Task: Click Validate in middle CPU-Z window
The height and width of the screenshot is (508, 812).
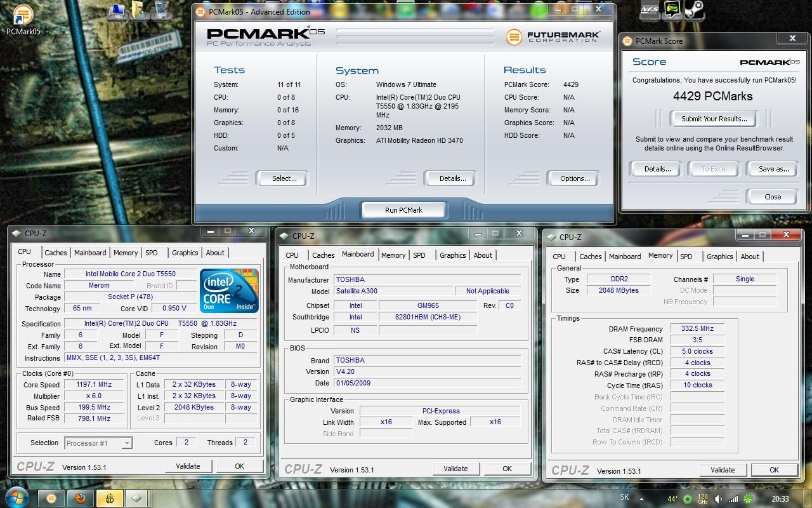Action: [455, 469]
